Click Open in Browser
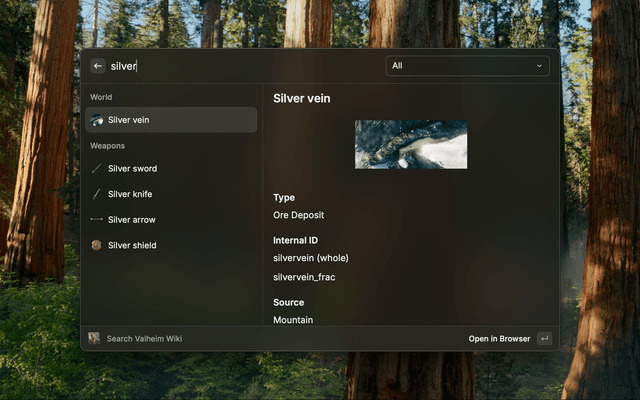The image size is (640, 400). [x=499, y=339]
